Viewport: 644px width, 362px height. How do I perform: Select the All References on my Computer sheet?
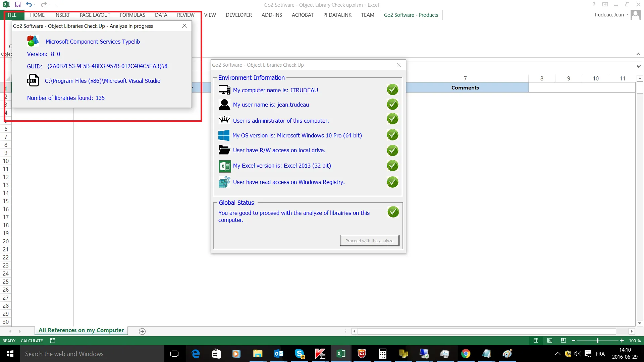81,330
